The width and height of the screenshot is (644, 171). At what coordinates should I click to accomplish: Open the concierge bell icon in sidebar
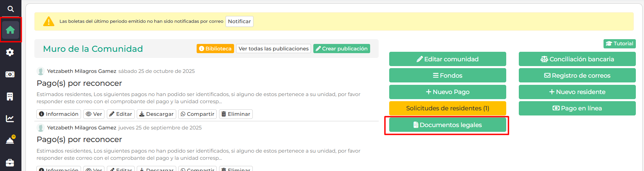coord(10,140)
